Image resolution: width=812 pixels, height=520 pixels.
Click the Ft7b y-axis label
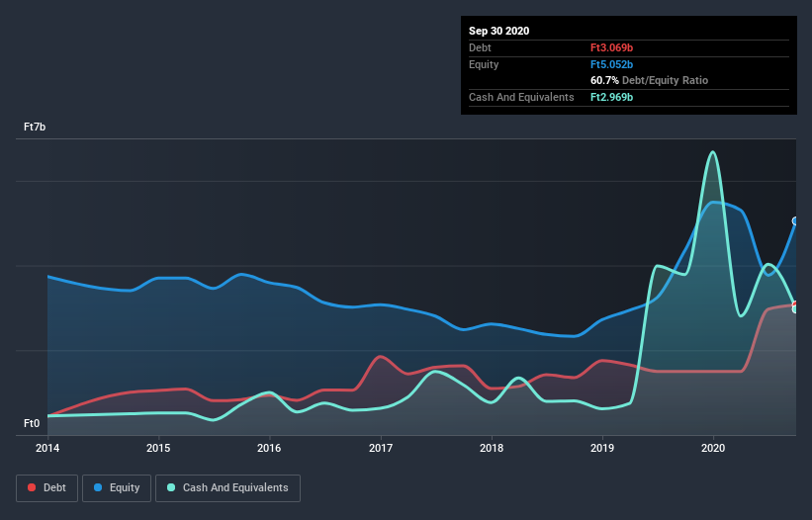click(35, 128)
